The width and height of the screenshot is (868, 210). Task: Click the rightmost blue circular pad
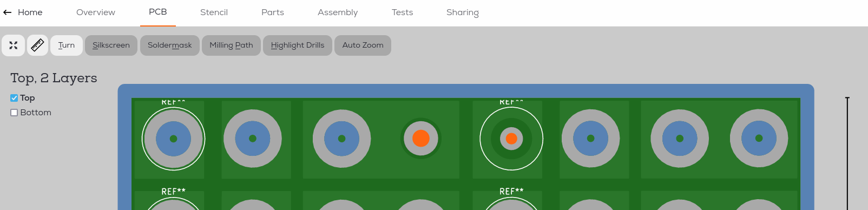coord(759,139)
